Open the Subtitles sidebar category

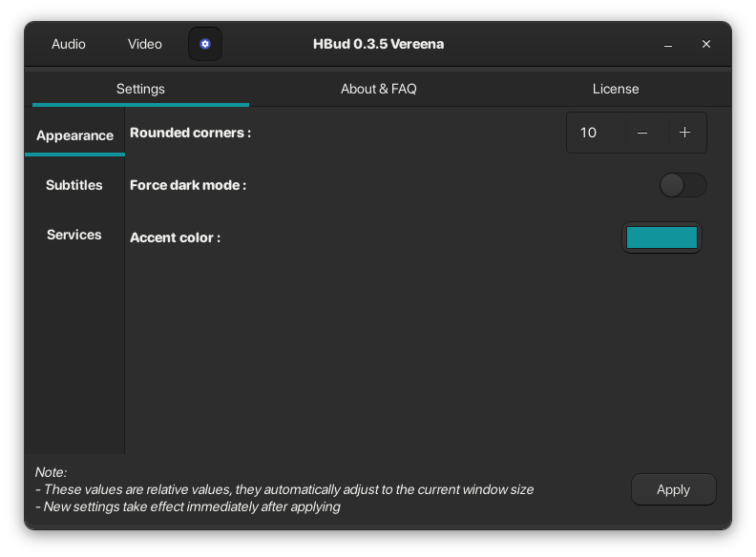click(74, 185)
